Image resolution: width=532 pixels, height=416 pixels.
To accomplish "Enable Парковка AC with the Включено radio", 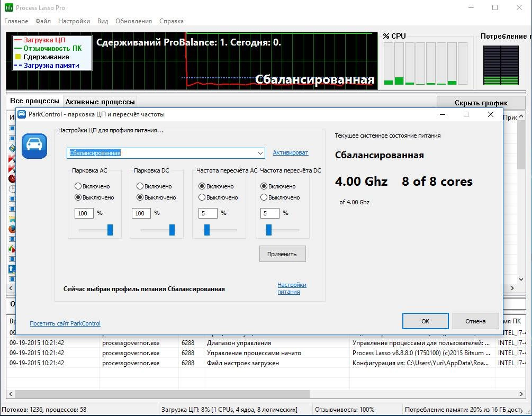I will [x=92, y=186].
